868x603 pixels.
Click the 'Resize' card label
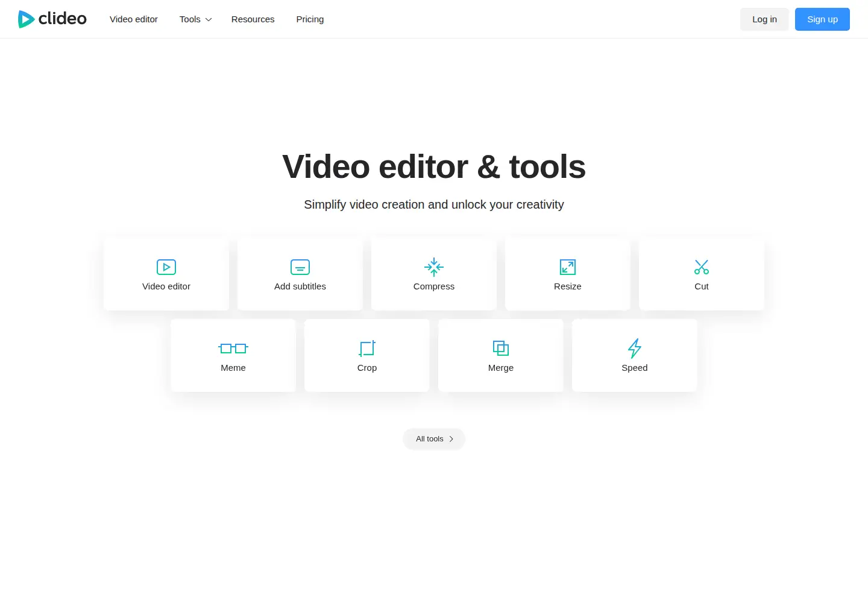[x=568, y=286]
